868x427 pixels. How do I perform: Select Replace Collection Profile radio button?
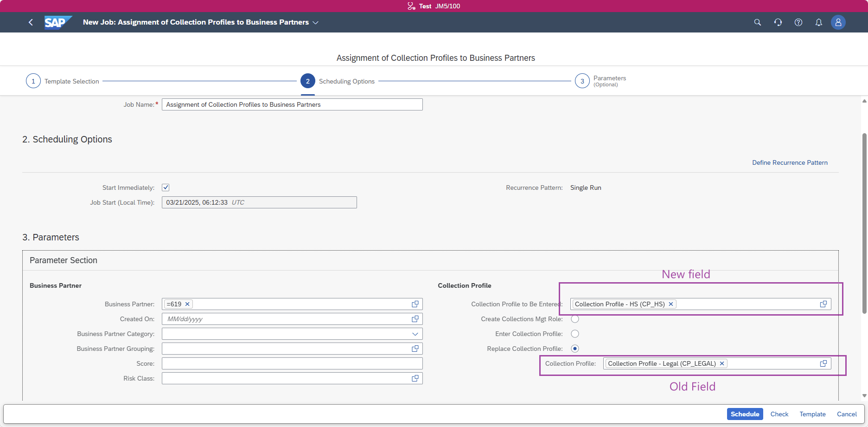[x=575, y=349]
